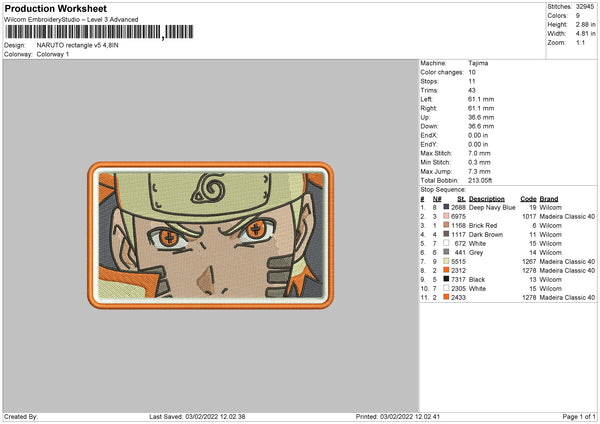Click the "EndX:" label

click(x=429, y=135)
